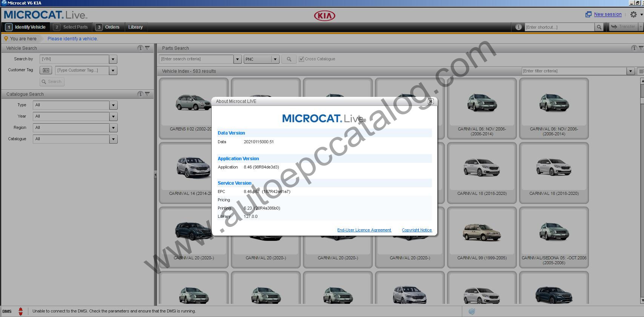
Task: Click the Parts Search magnifier button
Action: 289,59
